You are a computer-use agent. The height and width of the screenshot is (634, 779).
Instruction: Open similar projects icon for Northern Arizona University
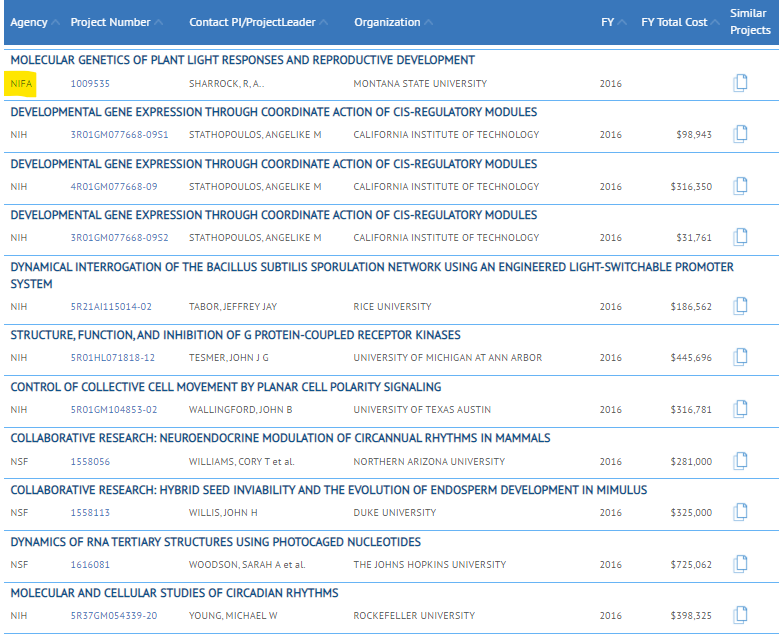[x=740, y=461]
